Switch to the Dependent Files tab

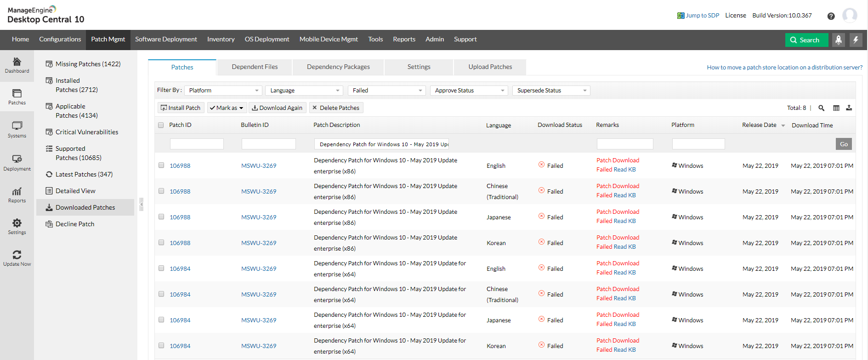(x=255, y=67)
